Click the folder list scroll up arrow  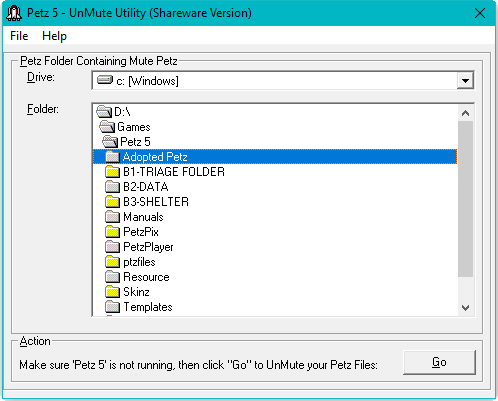465,113
